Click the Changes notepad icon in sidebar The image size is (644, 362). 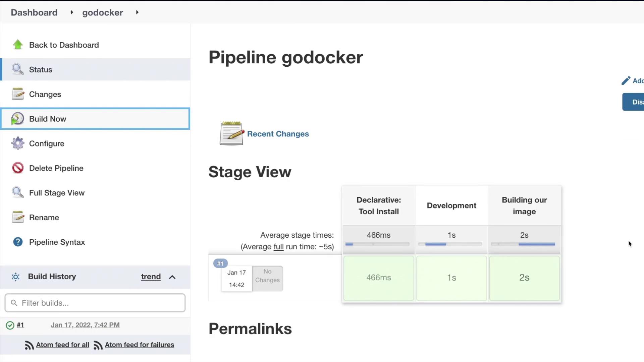click(18, 94)
